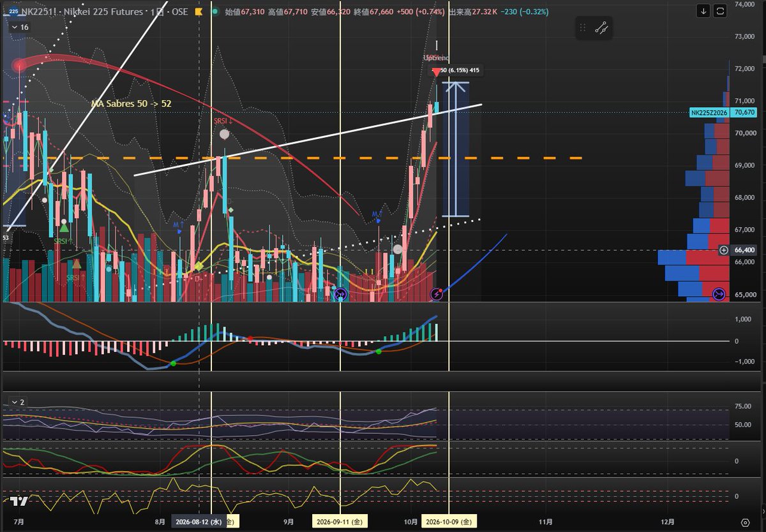766x532 pixels.
Task: Collapse the 16 indicators legend
Action: [19, 27]
